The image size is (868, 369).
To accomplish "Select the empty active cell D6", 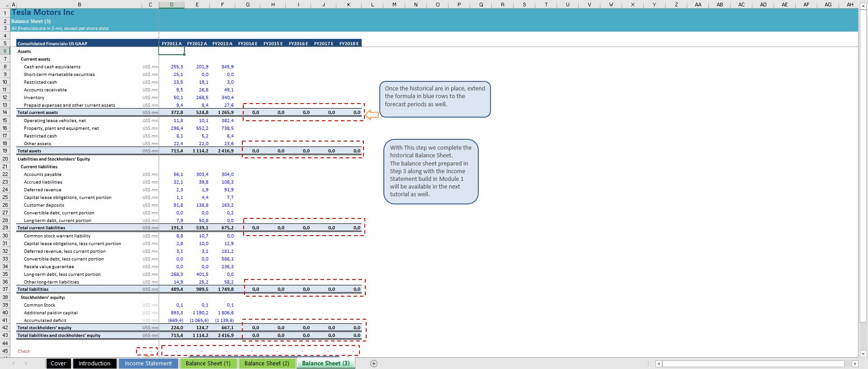I will pyautogui.click(x=172, y=51).
